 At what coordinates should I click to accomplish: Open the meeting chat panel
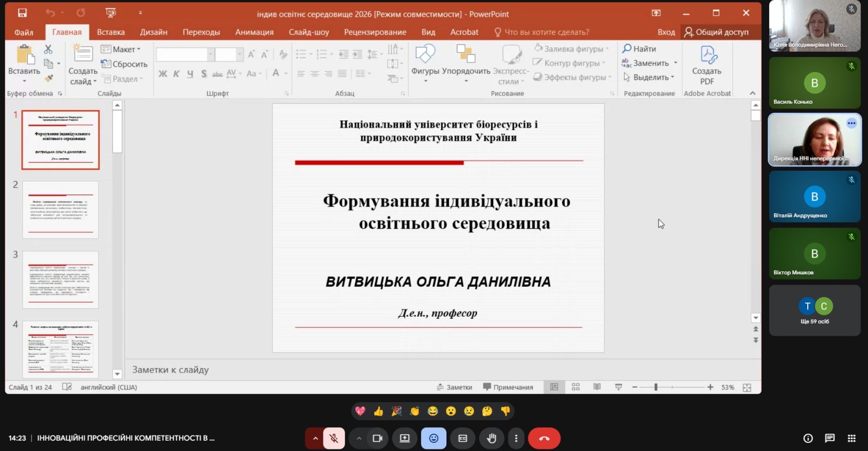[829, 438]
